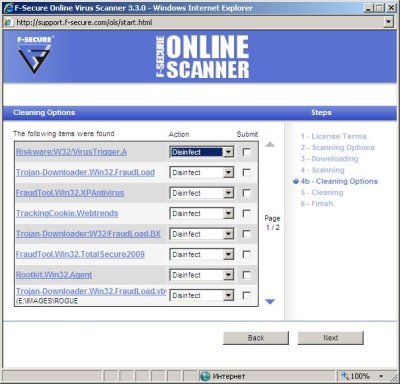
Task: Open the FraudTool.Win32.TotalSecure2009 link
Action: (80, 254)
